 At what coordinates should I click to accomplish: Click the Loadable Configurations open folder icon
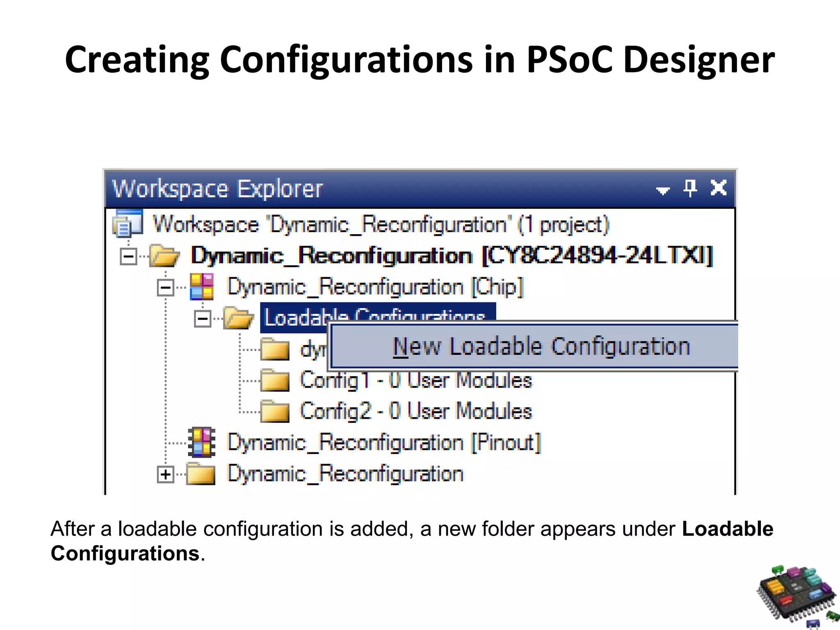click(238, 318)
